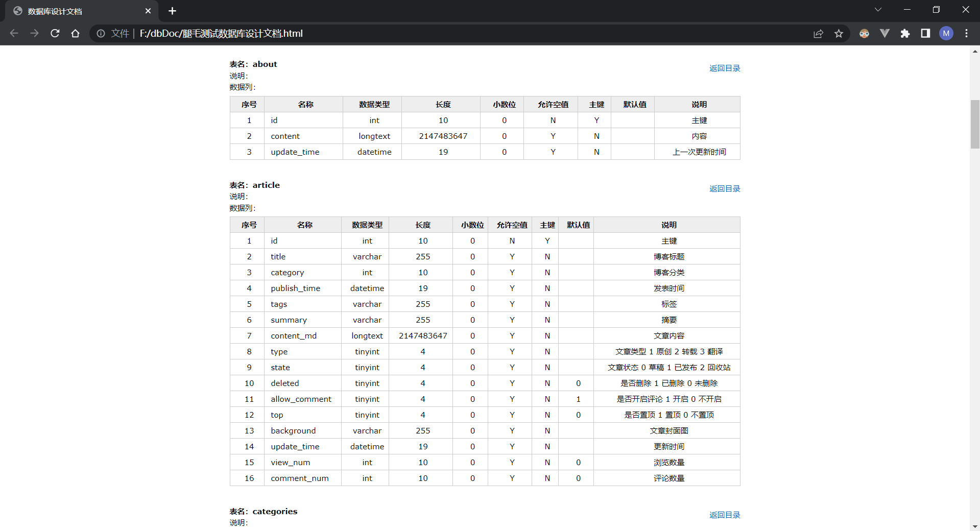Click 'deleted' field name cell
Viewport: 980px width, 531px height.
[x=303, y=383]
